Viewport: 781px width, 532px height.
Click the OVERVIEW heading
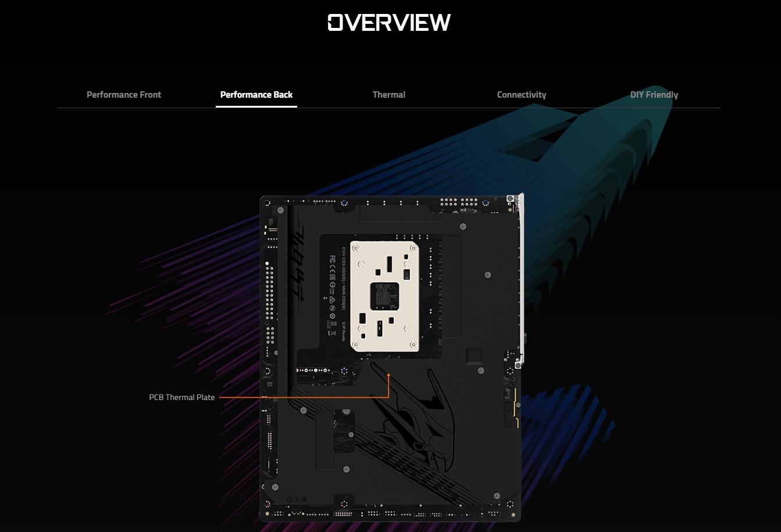389,23
